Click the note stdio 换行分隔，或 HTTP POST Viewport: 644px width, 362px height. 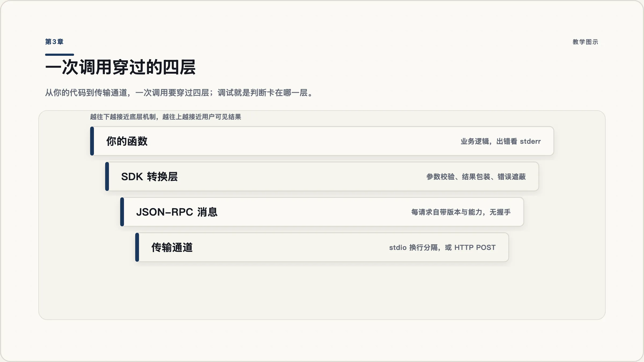pos(442,248)
